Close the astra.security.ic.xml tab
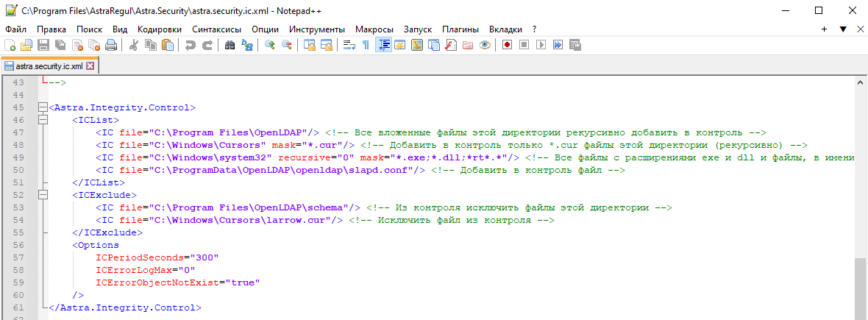Screen dimensions: 868x320 point(91,65)
